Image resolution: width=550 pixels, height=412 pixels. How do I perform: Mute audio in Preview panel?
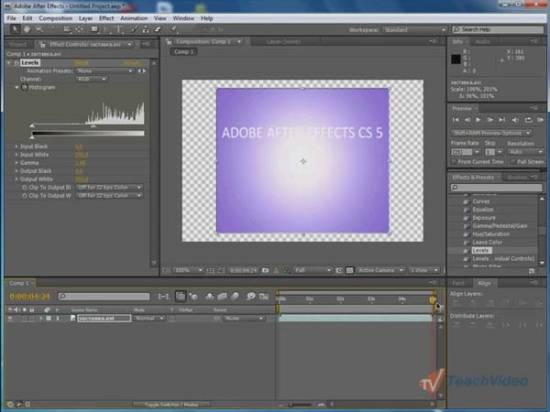point(515,120)
